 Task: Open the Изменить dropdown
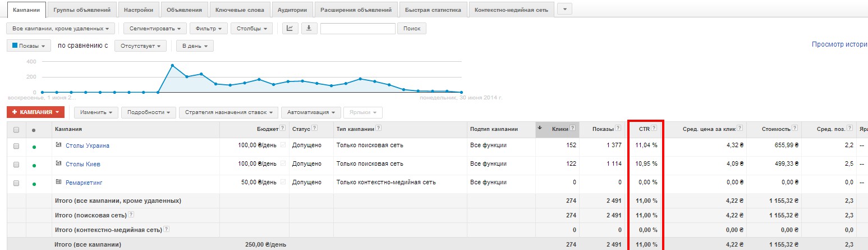click(96, 112)
